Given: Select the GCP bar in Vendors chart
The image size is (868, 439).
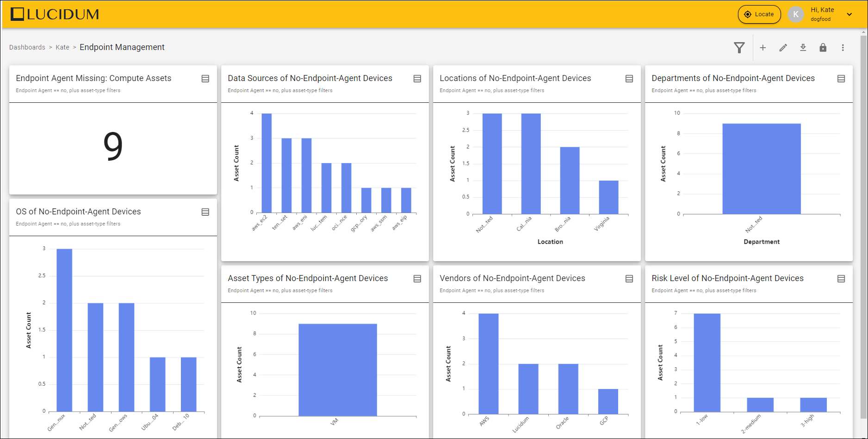Looking at the screenshot, I should [x=608, y=401].
